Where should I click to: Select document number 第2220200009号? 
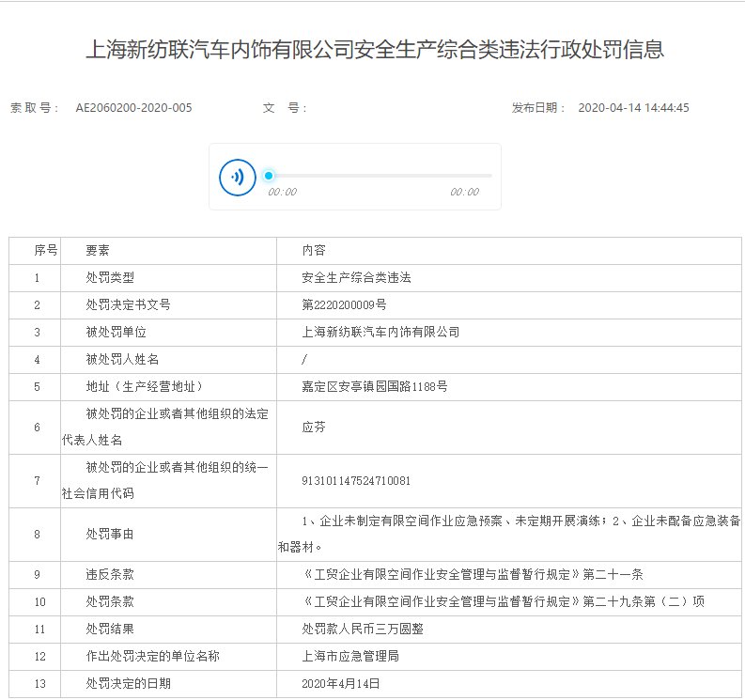344,305
